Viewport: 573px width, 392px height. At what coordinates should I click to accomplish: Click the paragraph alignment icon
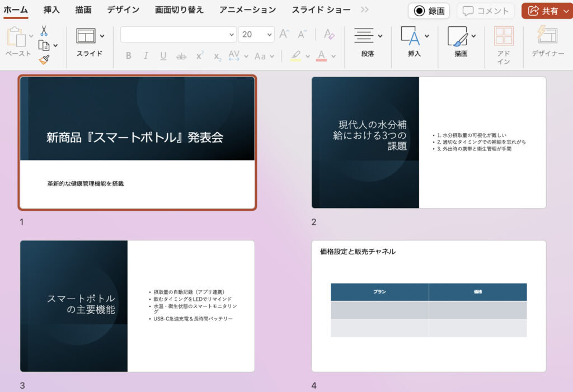coord(364,36)
